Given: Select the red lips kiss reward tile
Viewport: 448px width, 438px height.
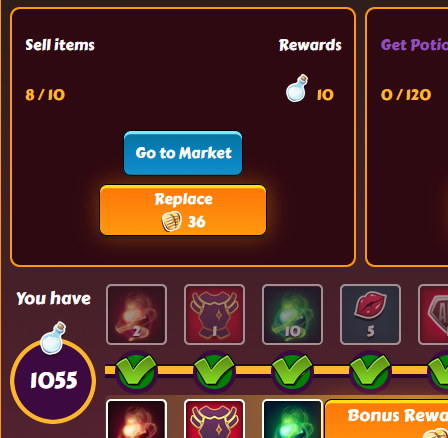Looking at the screenshot, I should pos(370,314).
